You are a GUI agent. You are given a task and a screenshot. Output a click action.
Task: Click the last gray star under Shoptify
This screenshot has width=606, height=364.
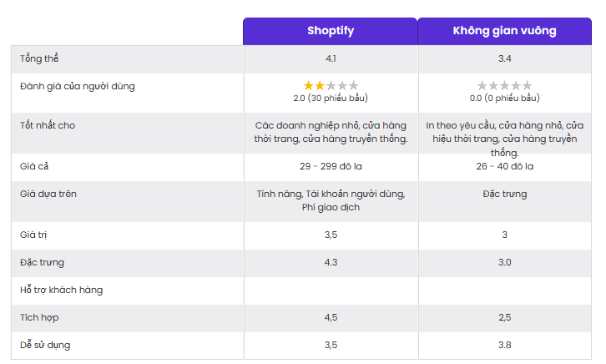click(353, 86)
